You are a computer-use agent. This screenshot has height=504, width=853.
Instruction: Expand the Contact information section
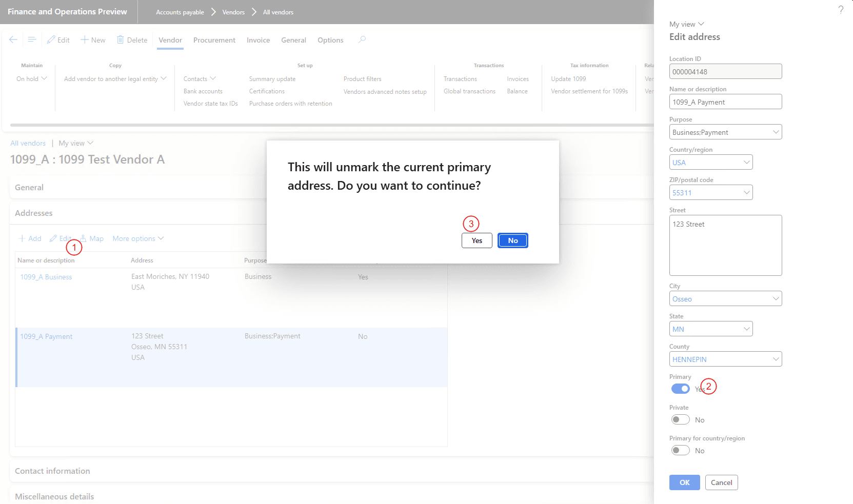pyautogui.click(x=52, y=471)
